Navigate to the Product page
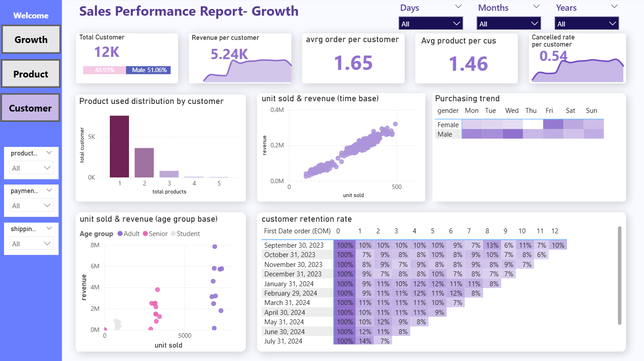 coord(31,74)
